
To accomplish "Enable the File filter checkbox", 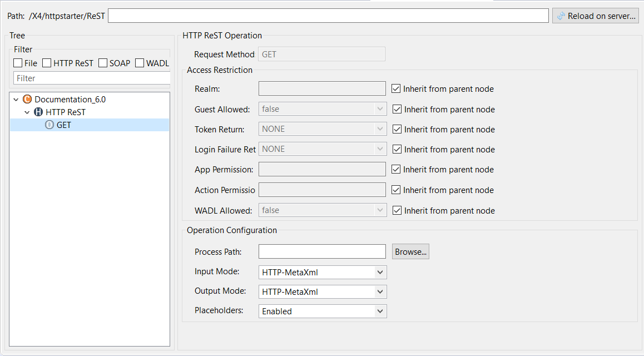I will (18, 63).
